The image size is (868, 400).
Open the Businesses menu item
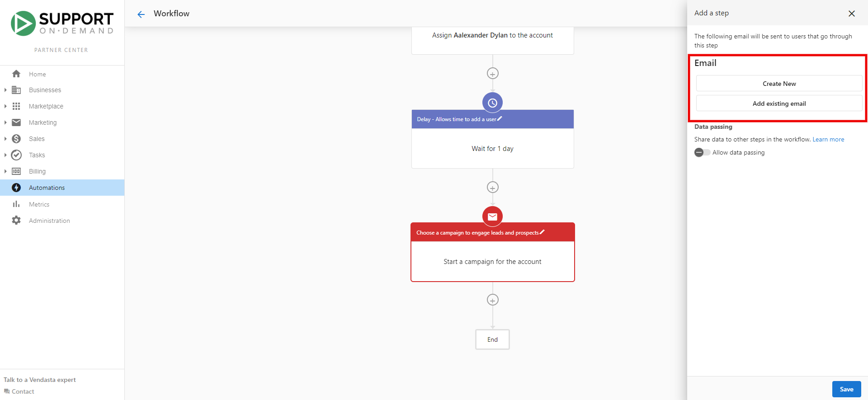(62, 90)
